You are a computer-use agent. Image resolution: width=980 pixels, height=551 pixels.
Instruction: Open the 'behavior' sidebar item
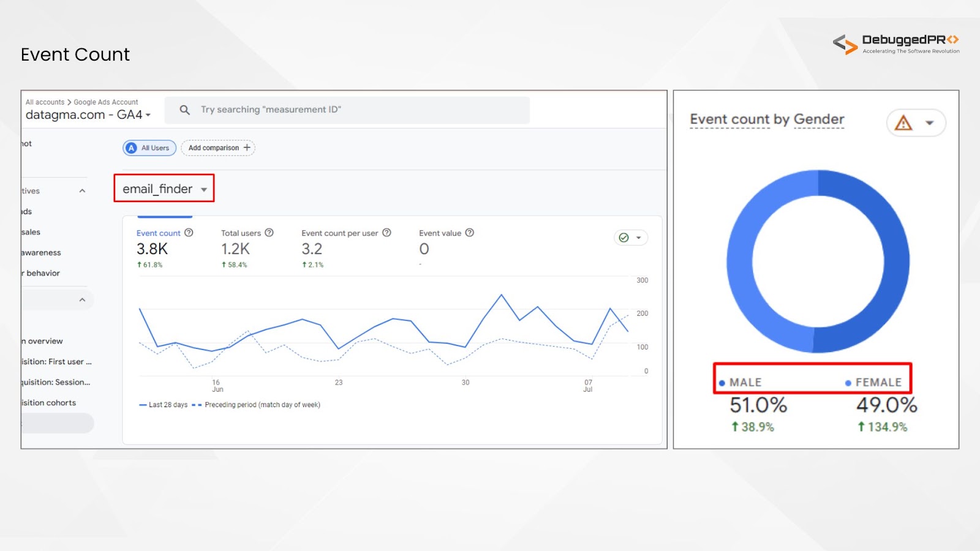pyautogui.click(x=41, y=273)
